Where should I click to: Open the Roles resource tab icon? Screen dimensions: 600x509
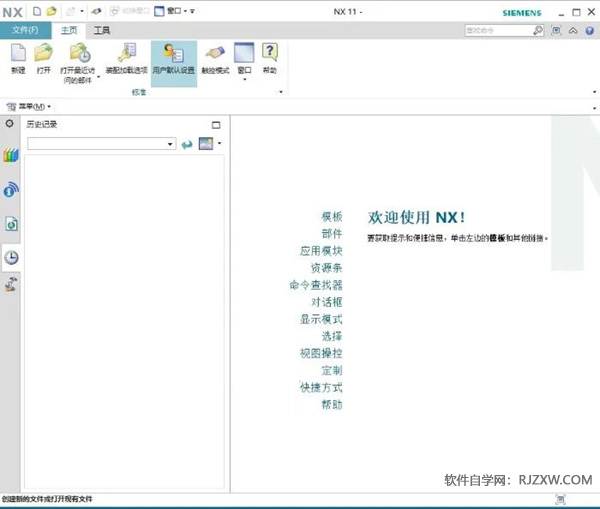coord(11,284)
